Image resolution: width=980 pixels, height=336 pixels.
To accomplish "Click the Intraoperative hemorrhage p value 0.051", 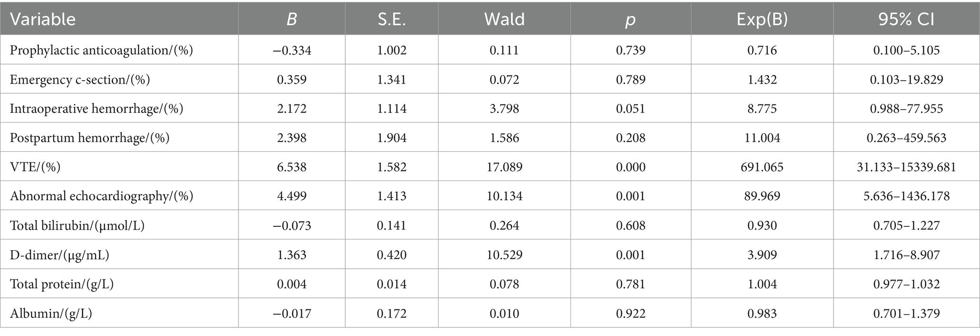I will (630, 109).
